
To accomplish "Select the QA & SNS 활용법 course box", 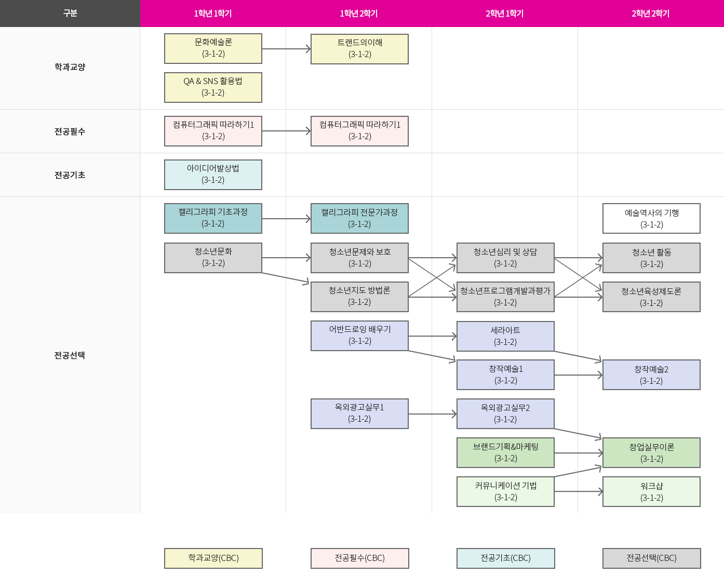I will pos(213,87).
